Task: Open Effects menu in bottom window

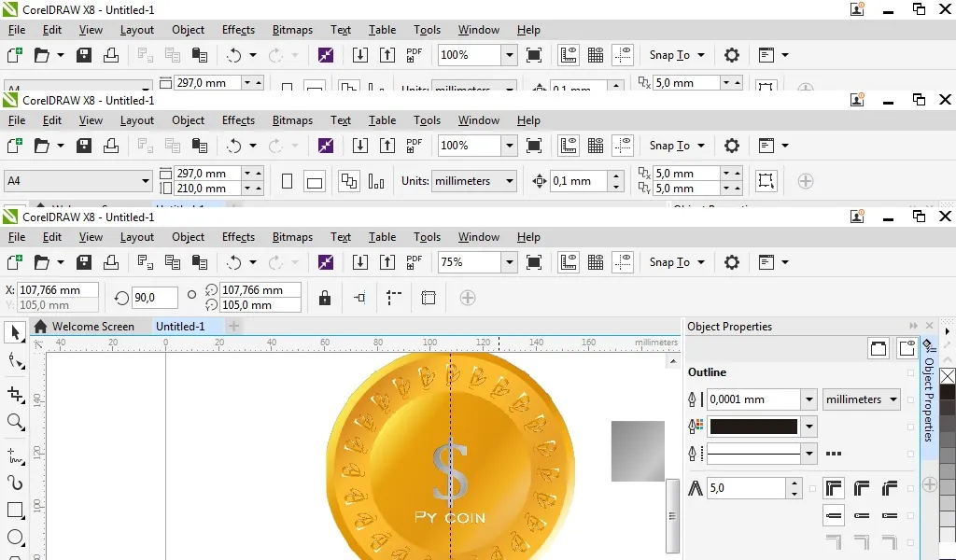Action: (x=238, y=237)
